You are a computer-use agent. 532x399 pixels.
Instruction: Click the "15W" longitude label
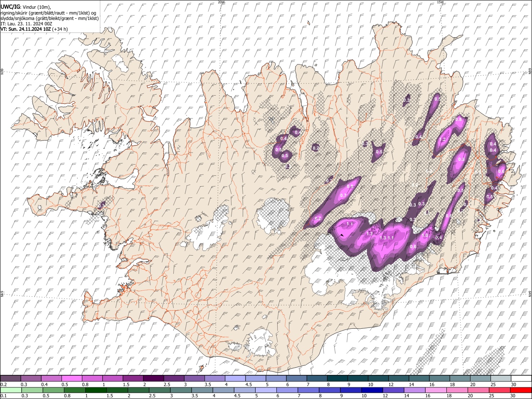(440, 2)
